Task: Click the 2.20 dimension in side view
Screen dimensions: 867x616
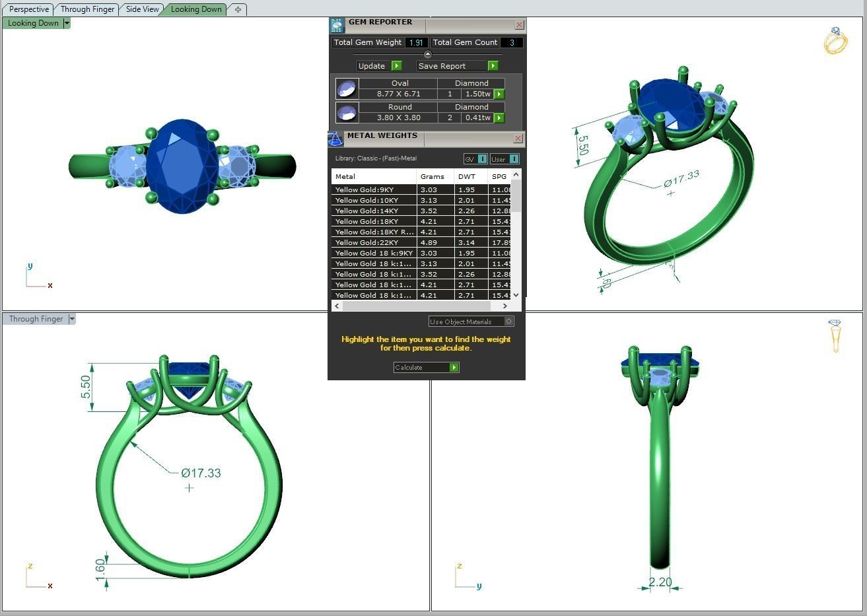Action: tap(660, 582)
